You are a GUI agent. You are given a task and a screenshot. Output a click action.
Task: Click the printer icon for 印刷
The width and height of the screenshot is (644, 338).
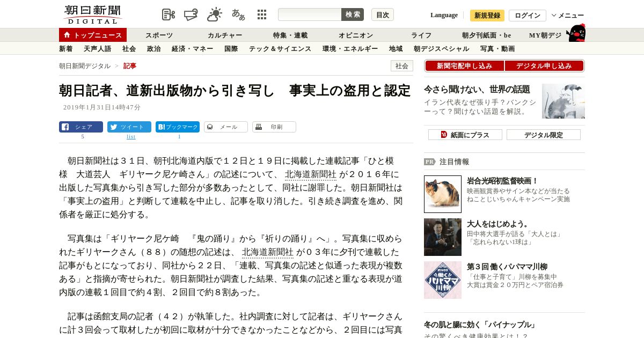click(259, 127)
